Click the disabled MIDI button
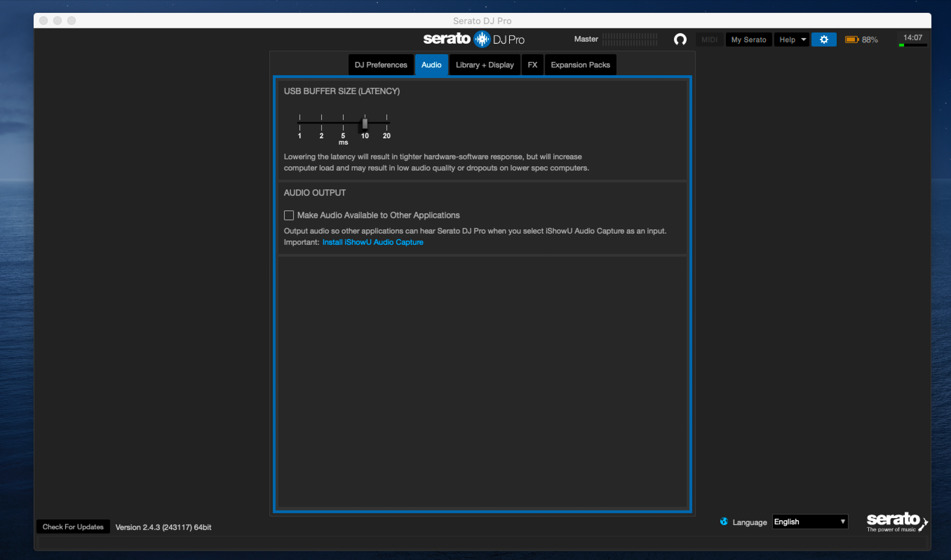This screenshot has width=951, height=560. (x=709, y=40)
